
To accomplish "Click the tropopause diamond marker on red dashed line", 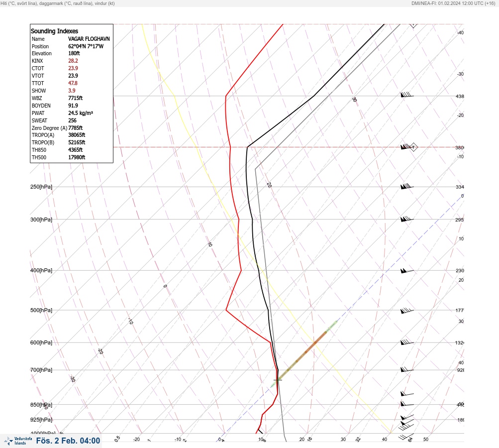I will point(413,147).
